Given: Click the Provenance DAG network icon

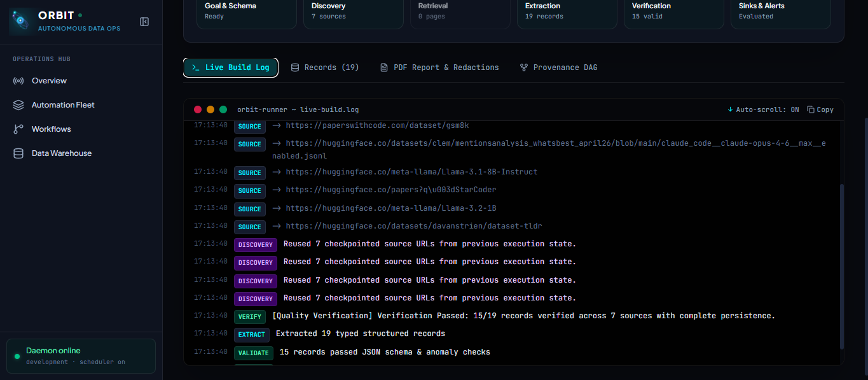Looking at the screenshot, I should (x=524, y=67).
